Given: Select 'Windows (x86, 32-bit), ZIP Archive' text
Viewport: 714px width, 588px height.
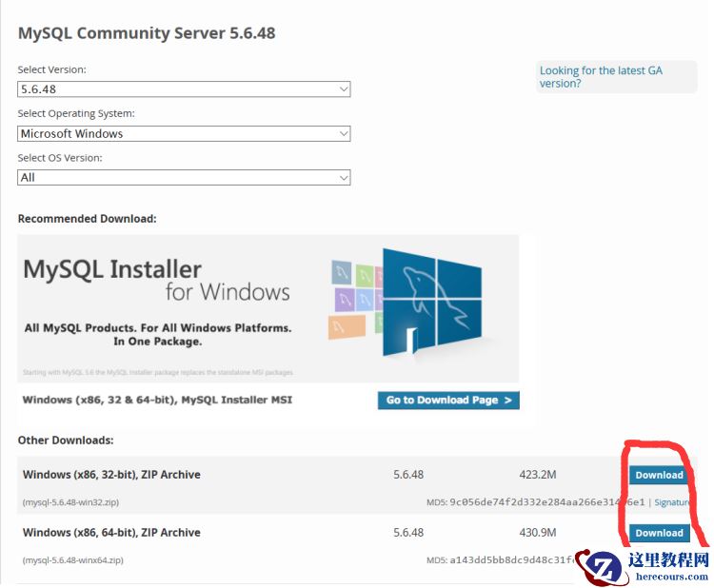Looking at the screenshot, I should pos(111,475).
